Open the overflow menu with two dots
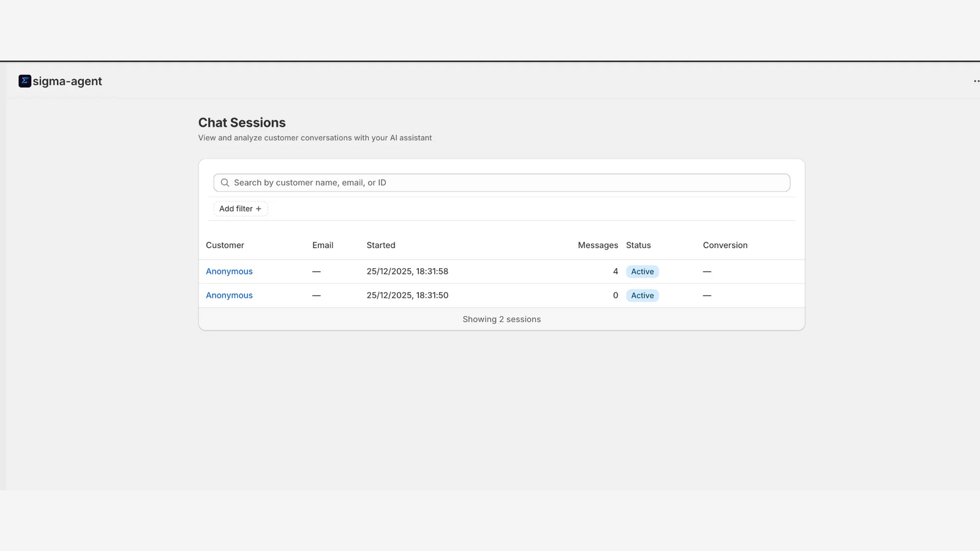 pyautogui.click(x=976, y=80)
